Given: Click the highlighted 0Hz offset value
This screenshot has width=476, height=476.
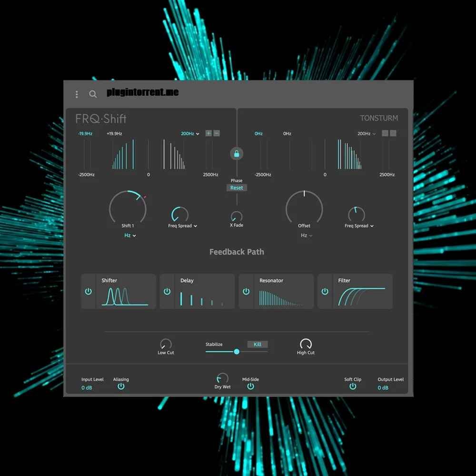Looking at the screenshot, I should [x=258, y=134].
